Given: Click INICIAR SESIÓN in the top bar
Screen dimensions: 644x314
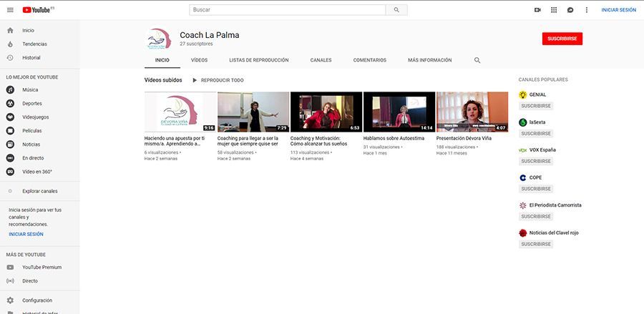Looking at the screenshot, I should click(x=618, y=10).
